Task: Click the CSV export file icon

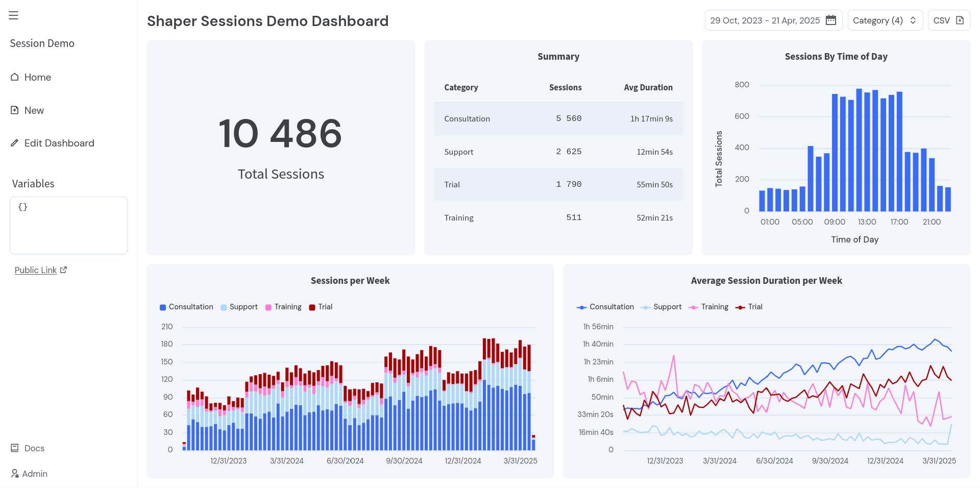Action: pyautogui.click(x=959, y=20)
